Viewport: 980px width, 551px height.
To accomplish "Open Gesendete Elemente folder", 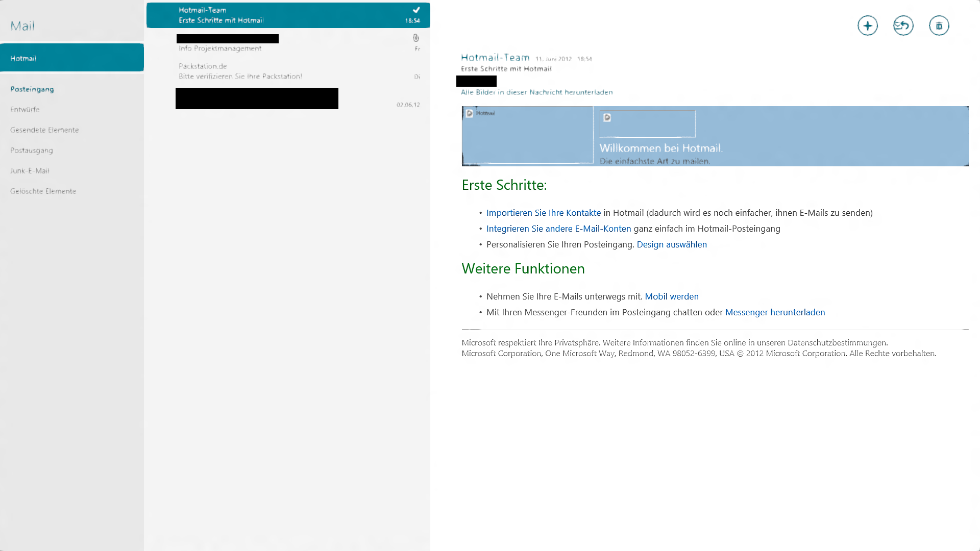I will (44, 130).
